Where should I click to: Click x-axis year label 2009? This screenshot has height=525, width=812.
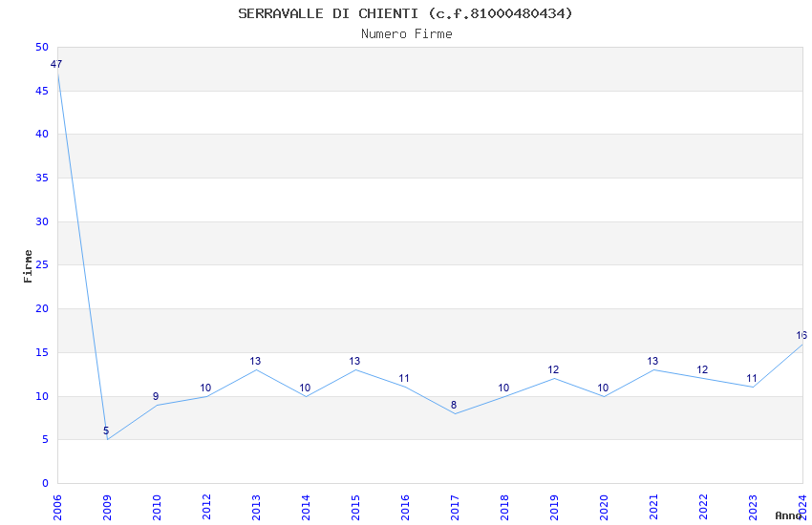click(107, 507)
